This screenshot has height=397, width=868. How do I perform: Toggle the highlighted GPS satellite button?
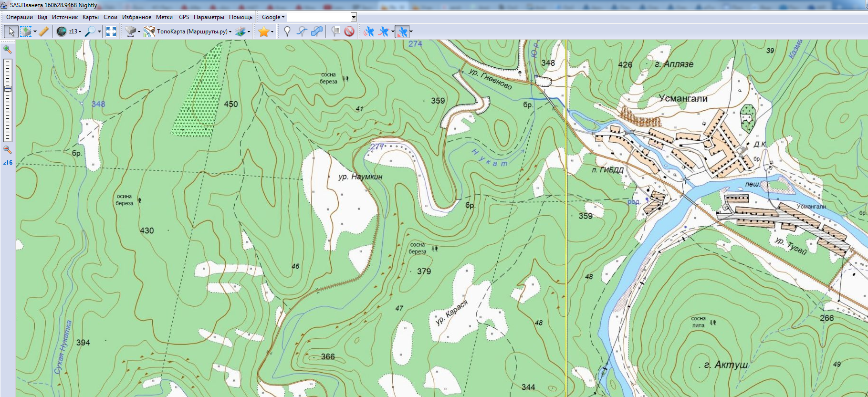pyautogui.click(x=402, y=31)
